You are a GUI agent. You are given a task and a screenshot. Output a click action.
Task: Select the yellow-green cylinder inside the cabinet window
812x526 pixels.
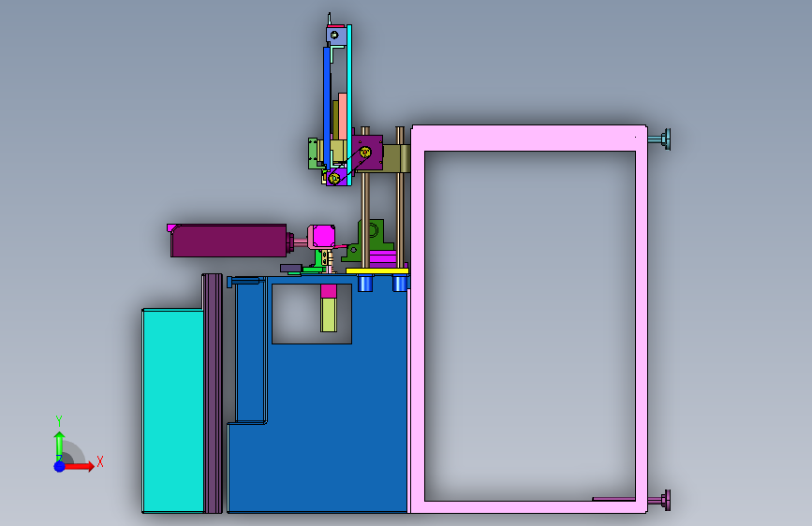tap(329, 314)
